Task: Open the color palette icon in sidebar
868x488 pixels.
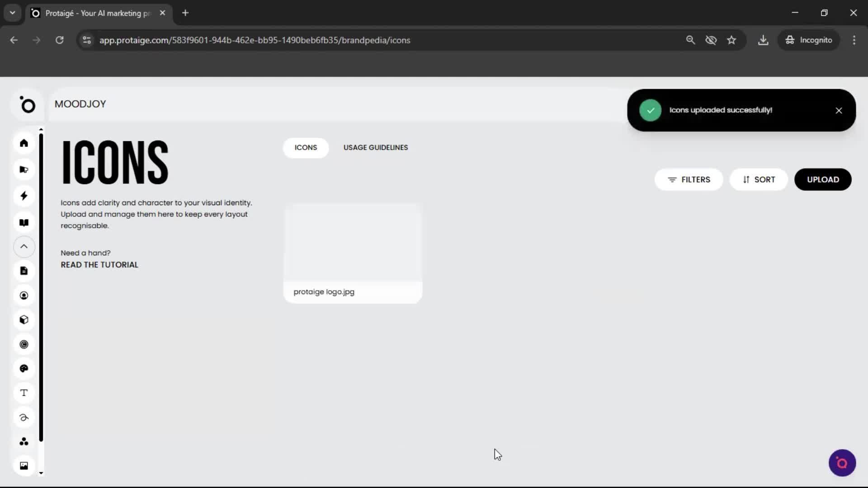Action: (24, 369)
